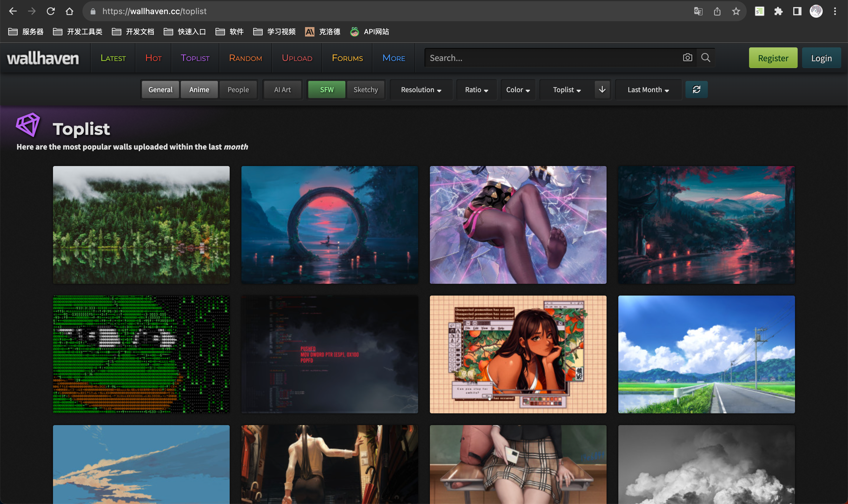Viewport: 848px width, 504px height.
Task: Toggle the Anime category filter
Action: (x=199, y=89)
